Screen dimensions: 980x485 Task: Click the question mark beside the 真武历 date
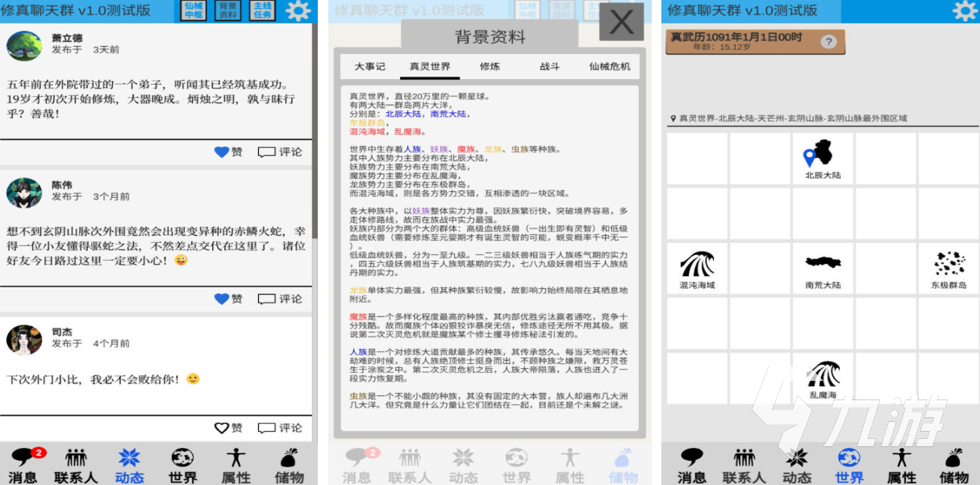tap(828, 42)
